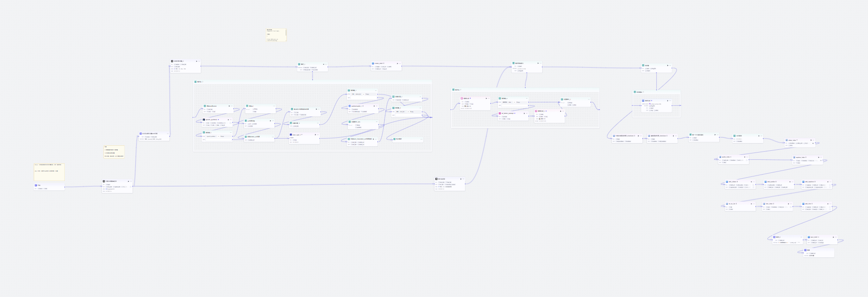Screen dimensions: 868x297
Task: Select the yellow sticky note at top
Action: [x=276, y=35]
